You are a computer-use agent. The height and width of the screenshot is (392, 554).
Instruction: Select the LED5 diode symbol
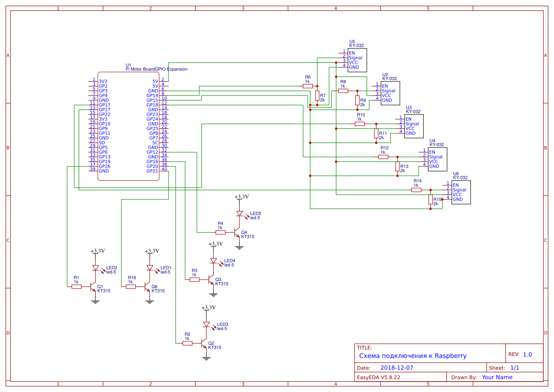pos(240,214)
